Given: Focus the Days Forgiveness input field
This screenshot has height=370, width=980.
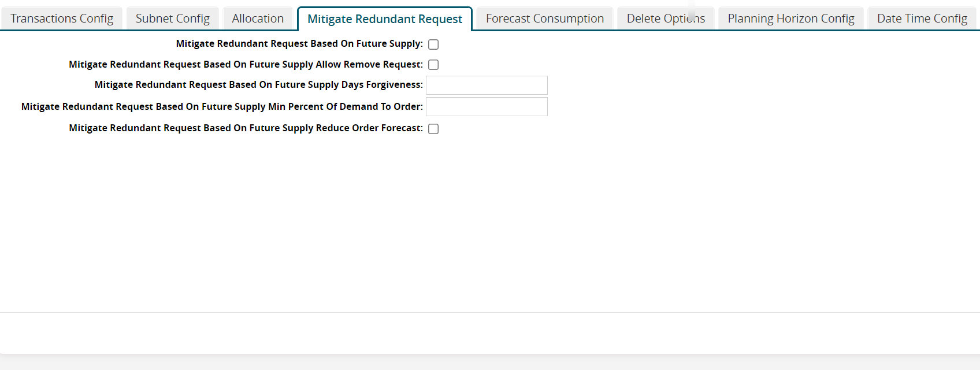Looking at the screenshot, I should point(487,86).
